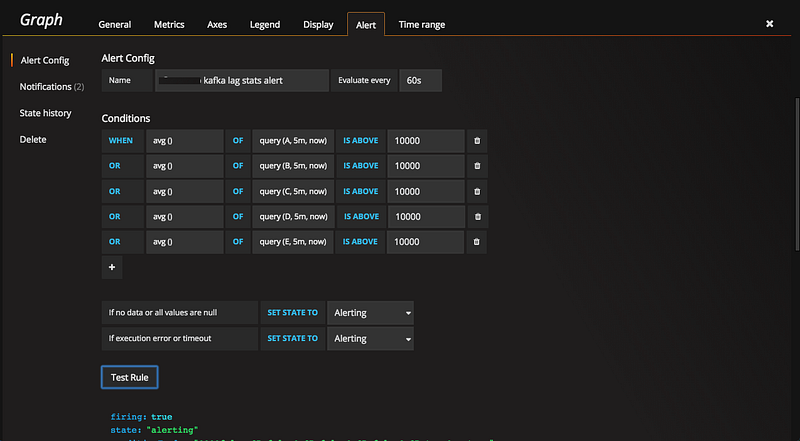
Task: Edit query (A, 5m, now) parameters
Action: [x=293, y=141]
